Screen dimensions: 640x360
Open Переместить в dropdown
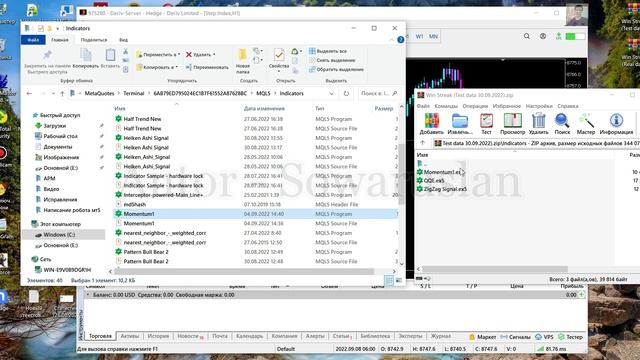[158, 54]
